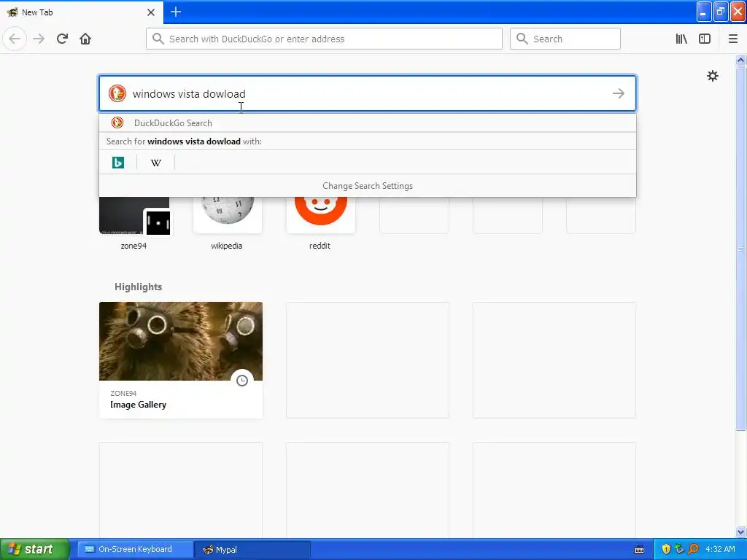This screenshot has height=560, width=747.
Task: Click the Highlights section heading
Action: pyautogui.click(x=138, y=287)
